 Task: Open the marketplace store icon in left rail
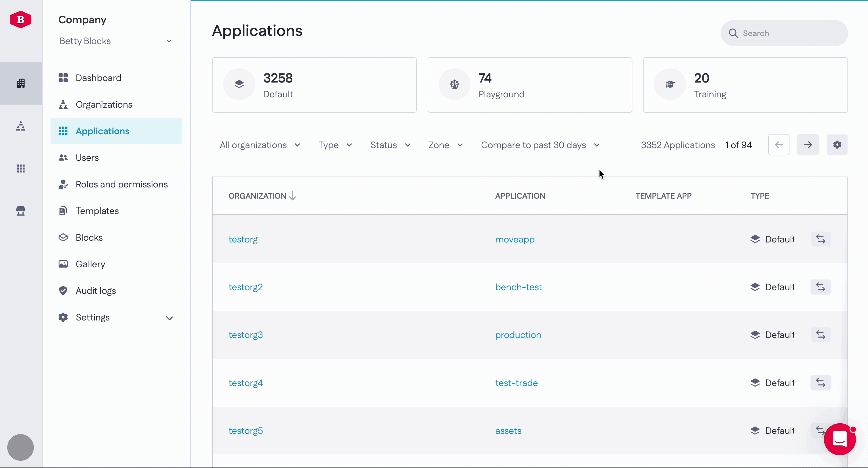pos(21,211)
